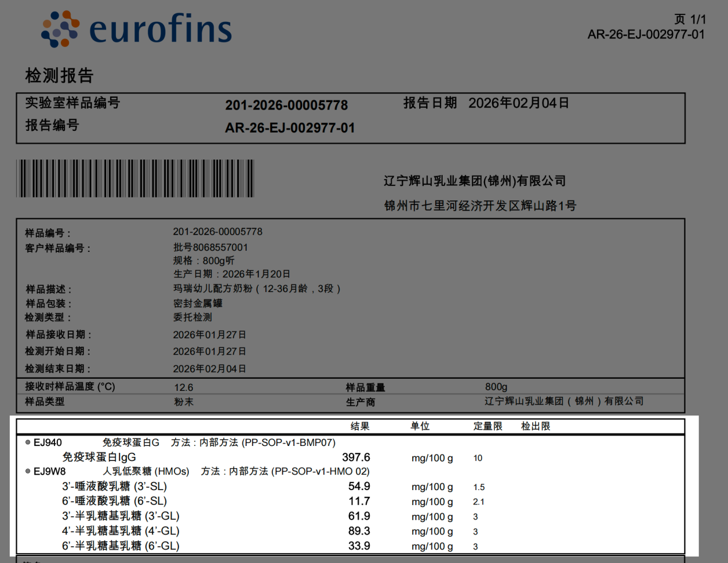The height and width of the screenshot is (563, 728).
Task: Click the label 实验室样品编号
Action: [72, 103]
